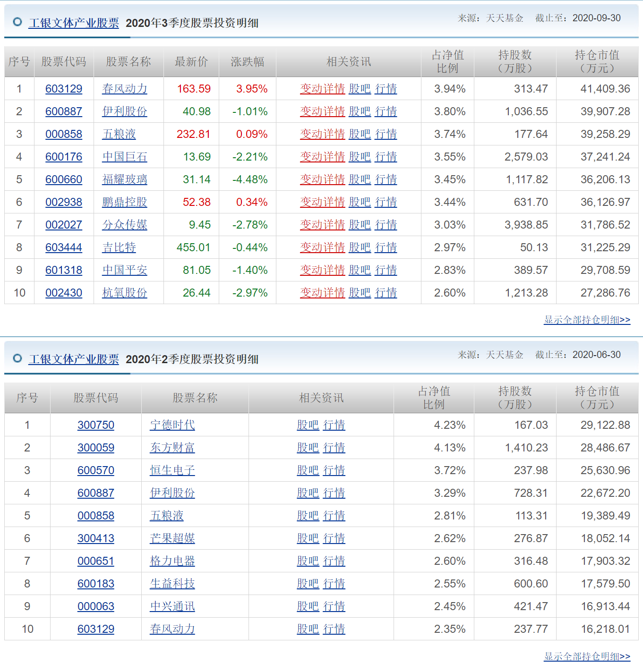Open stock code 603444
643x672 pixels.
64,247
